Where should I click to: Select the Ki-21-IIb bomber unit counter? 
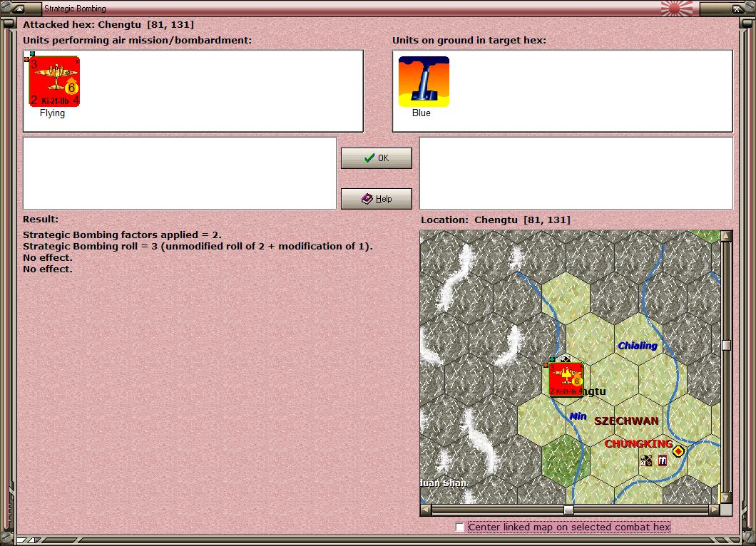pos(54,81)
